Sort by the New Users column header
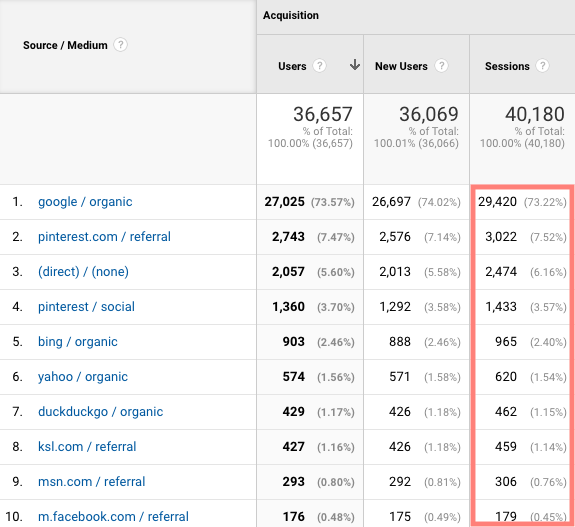The height and width of the screenshot is (527, 575). [x=401, y=66]
